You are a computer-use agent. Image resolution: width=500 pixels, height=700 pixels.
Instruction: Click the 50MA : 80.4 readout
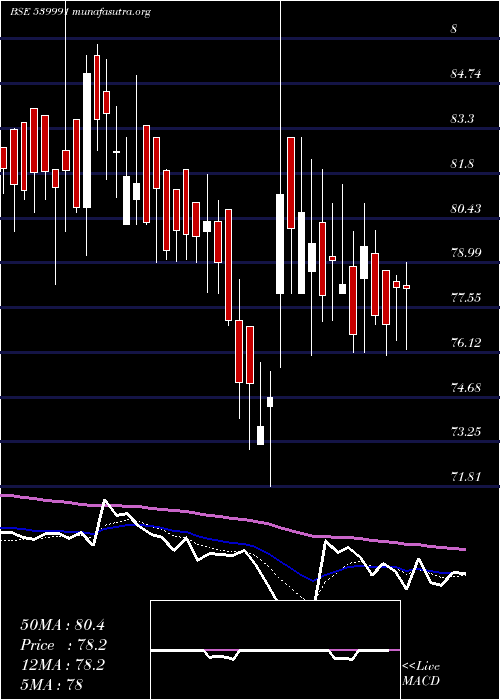point(62,625)
